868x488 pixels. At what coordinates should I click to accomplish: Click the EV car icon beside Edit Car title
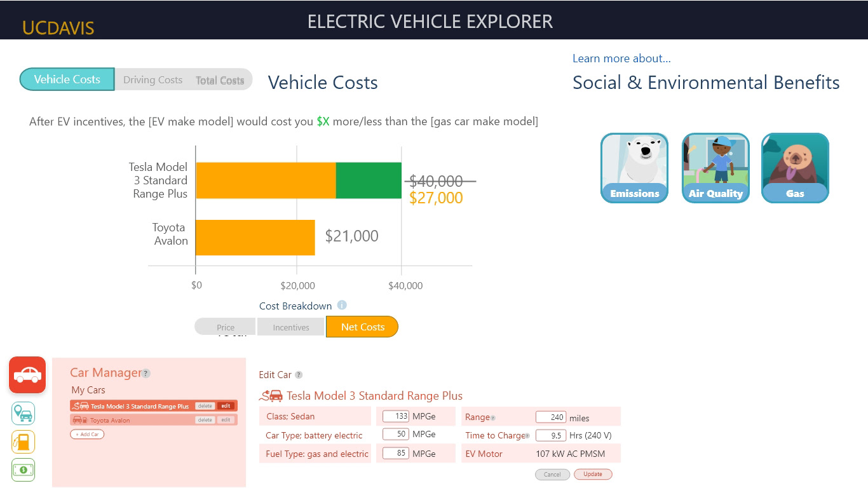click(271, 396)
